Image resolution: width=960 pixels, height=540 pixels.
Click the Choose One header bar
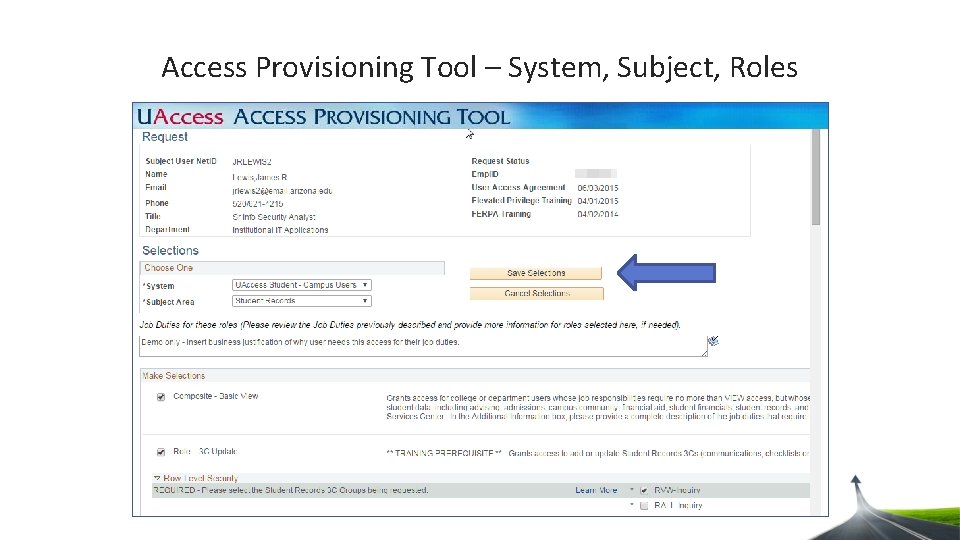[x=292, y=268]
